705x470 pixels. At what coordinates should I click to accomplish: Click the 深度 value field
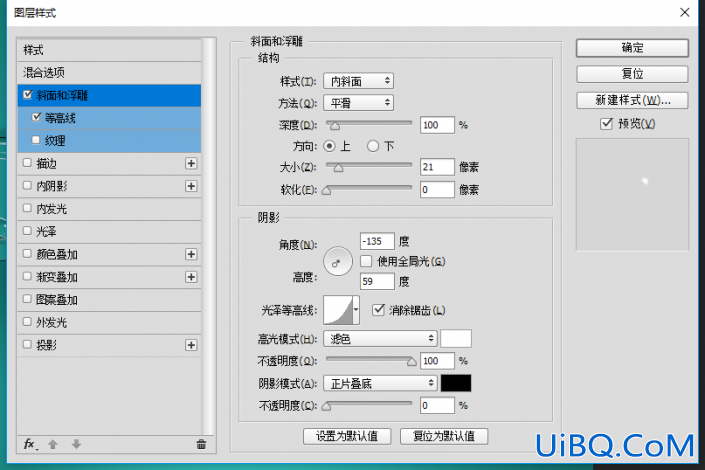[437, 125]
